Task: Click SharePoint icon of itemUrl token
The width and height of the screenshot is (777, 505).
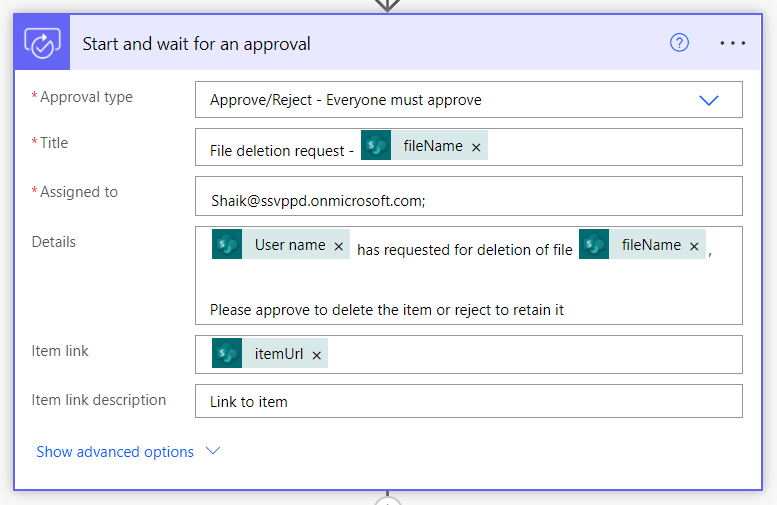Action: pyautogui.click(x=227, y=353)
